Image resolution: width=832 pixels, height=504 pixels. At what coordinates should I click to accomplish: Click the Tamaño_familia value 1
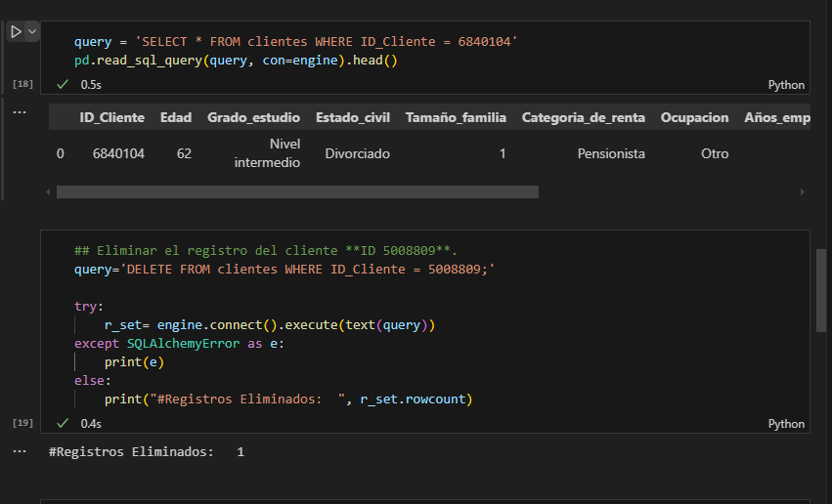pos(502,153)
